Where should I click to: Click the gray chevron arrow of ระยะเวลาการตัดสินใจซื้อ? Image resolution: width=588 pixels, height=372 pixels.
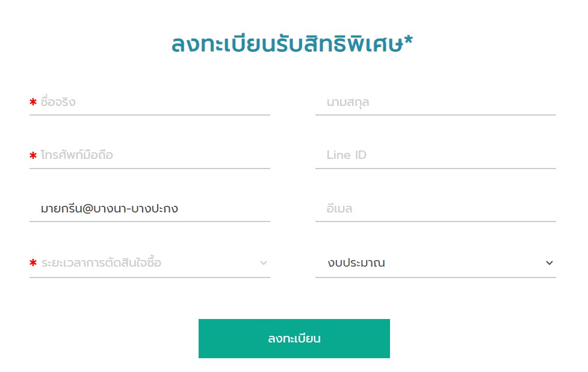pyautogui.click(x=264, y=263)
